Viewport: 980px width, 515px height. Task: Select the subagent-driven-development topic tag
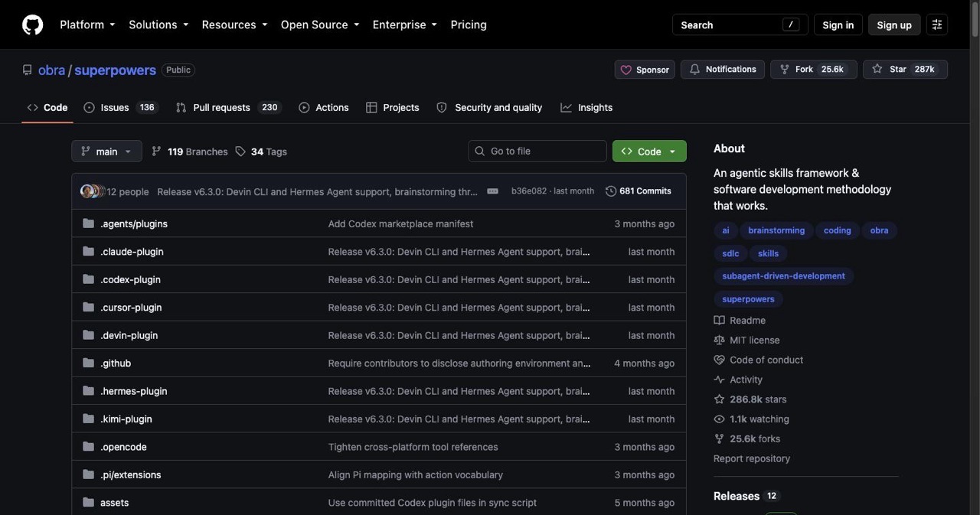tap(783, 276)
